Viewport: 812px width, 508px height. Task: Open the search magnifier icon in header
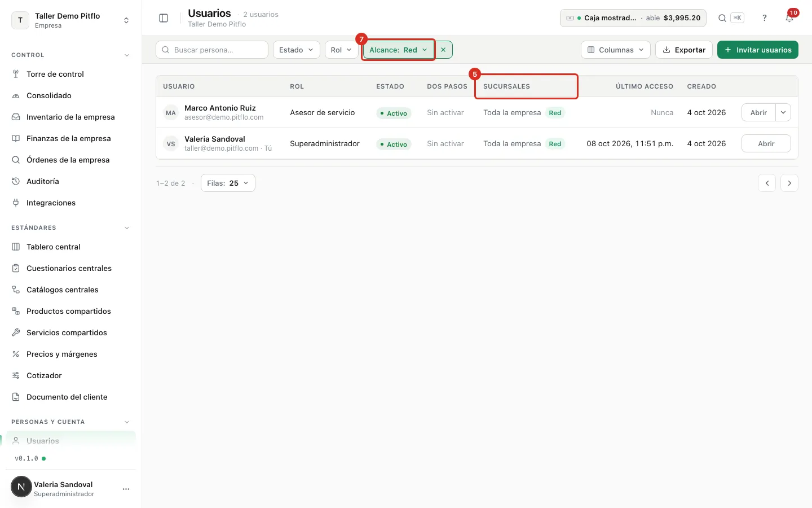[x=722, y=18]
